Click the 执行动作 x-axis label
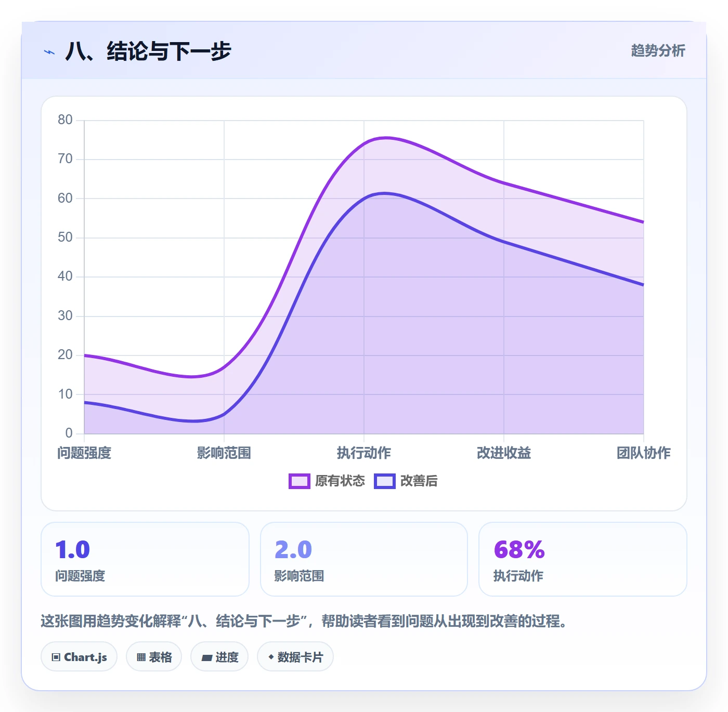 [x=364, y=453]
